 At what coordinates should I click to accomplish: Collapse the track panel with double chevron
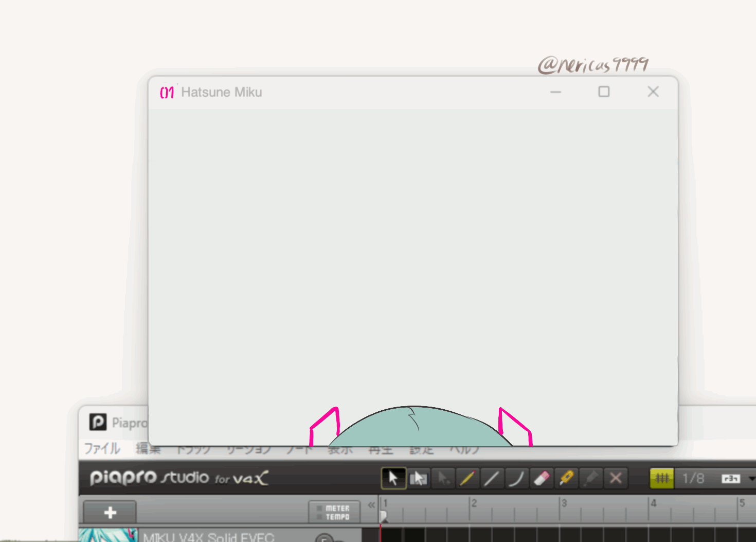pyautogui.click(x=371, y=505)
